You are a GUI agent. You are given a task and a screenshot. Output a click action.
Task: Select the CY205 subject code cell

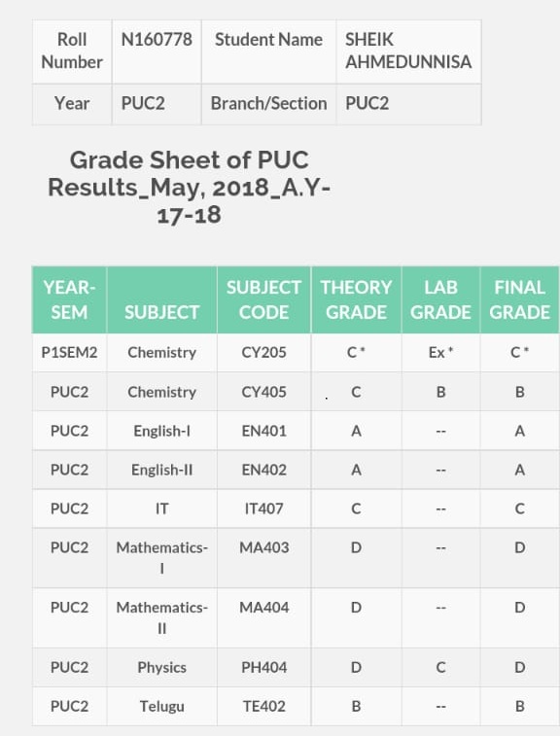tap(263, 353)
